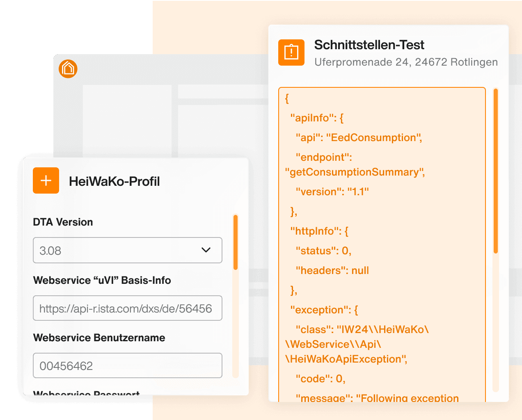This screenshot has width=522, height=420.
Task: Click the chevron arrow in DTA Version field
Action: [x=206, y=250]
